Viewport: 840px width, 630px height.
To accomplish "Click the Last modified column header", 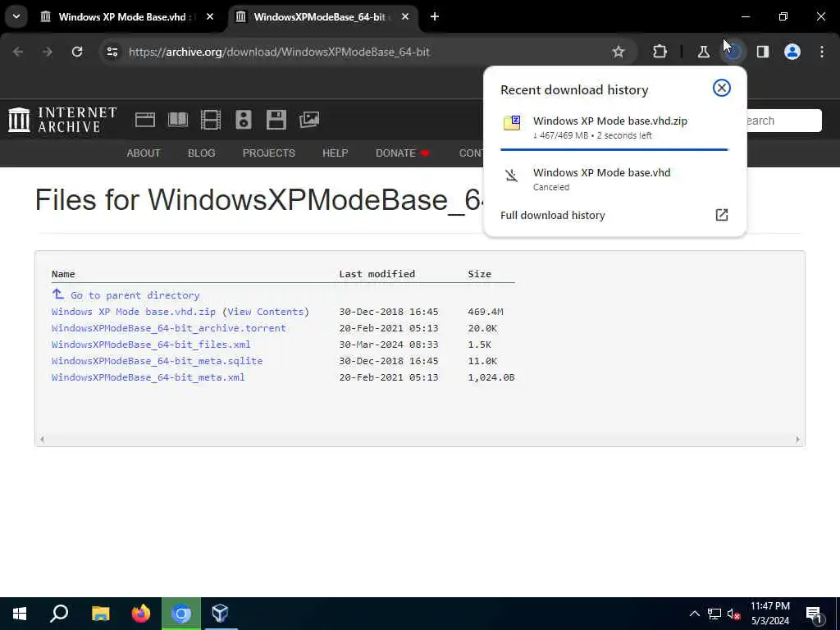I will pyautogui.click(x=377, y=274).
